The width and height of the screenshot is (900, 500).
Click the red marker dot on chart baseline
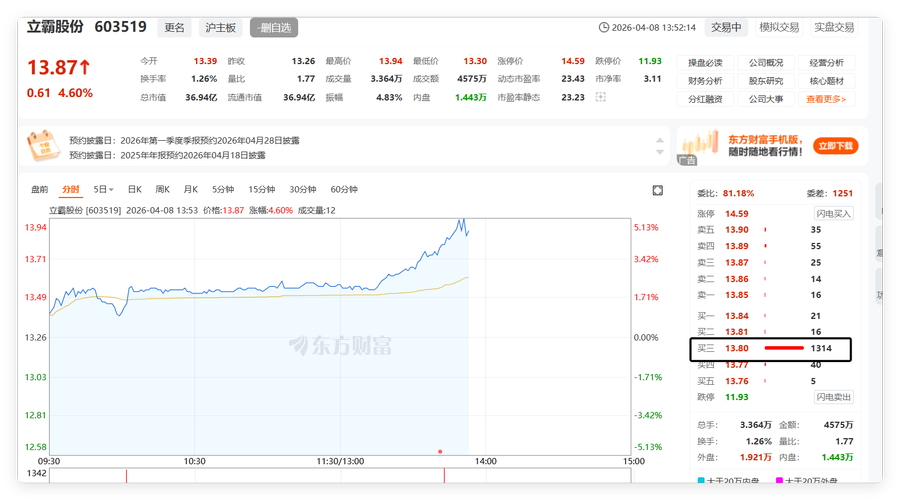tap(440, 452)
